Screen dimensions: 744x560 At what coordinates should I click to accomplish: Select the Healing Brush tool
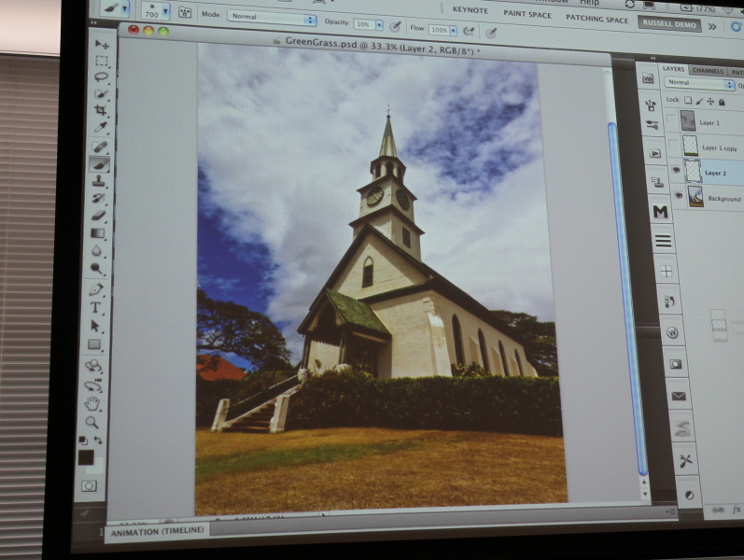100,147
